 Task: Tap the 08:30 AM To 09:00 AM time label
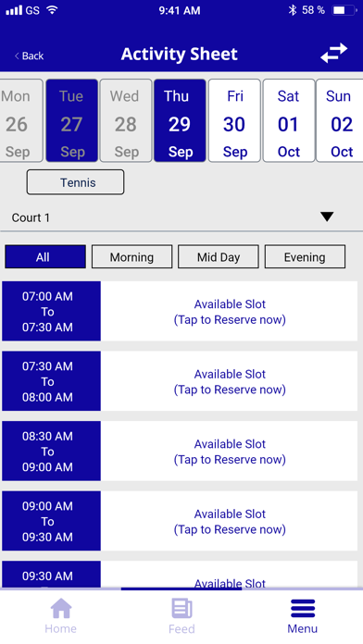(51, 451)
